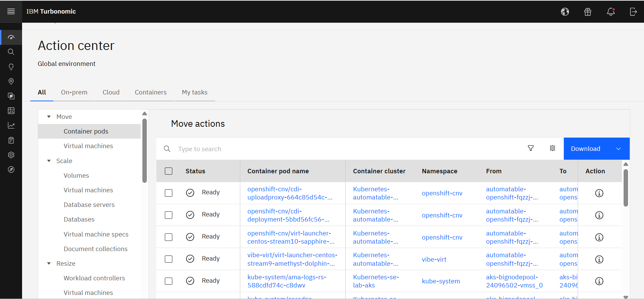
Task: Open Settings gear in left sidebar
Action: pos(11,155)
